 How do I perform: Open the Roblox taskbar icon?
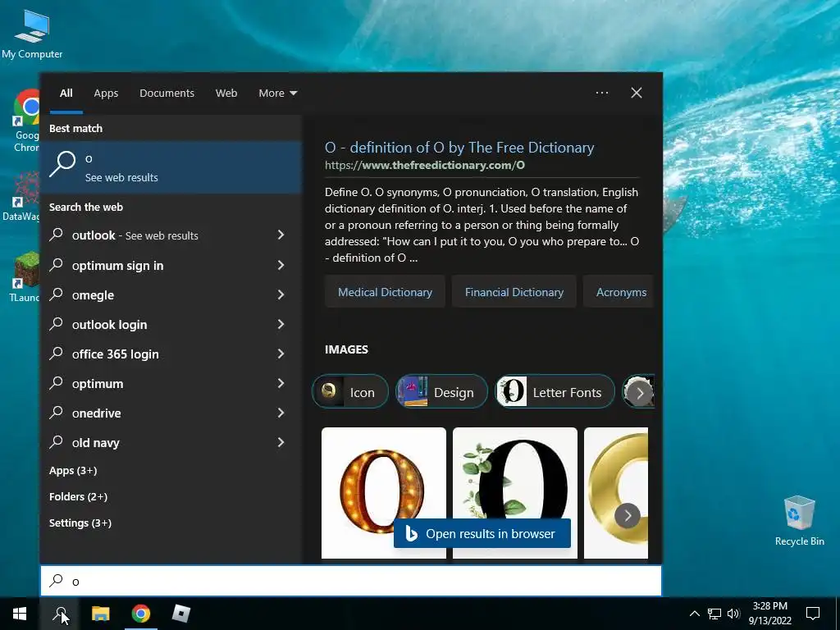click(x=181, y=614)
